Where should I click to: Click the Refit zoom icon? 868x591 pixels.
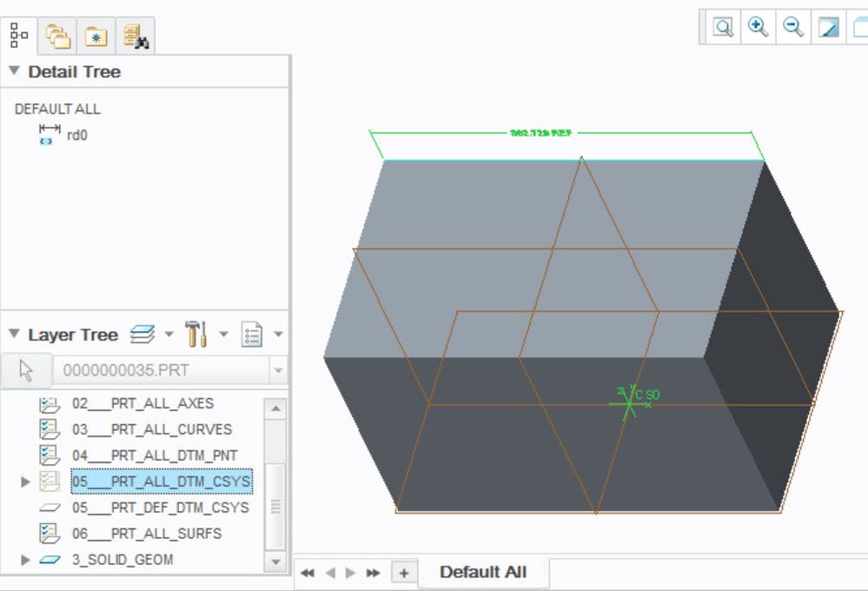[723, 28]
